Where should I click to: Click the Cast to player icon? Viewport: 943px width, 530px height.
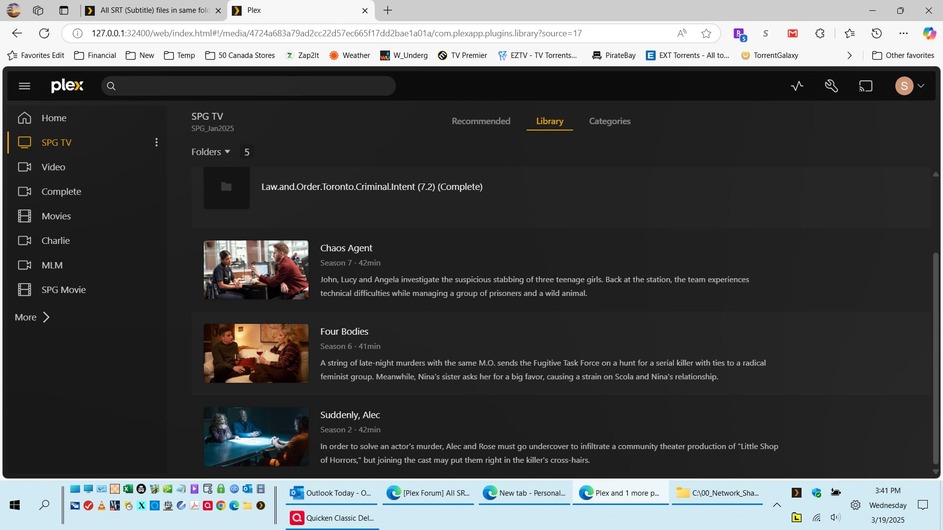point(865,86)
